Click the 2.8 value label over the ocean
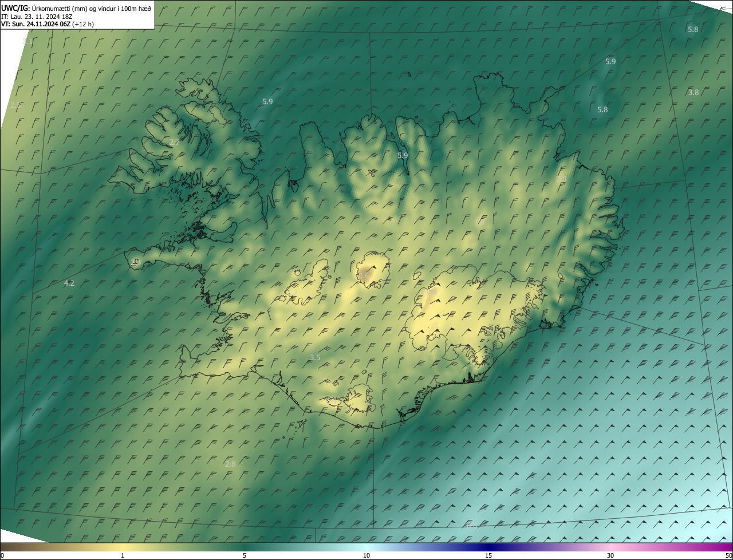Viewport: 733px width, 560px height. click(x=230, y=464)
